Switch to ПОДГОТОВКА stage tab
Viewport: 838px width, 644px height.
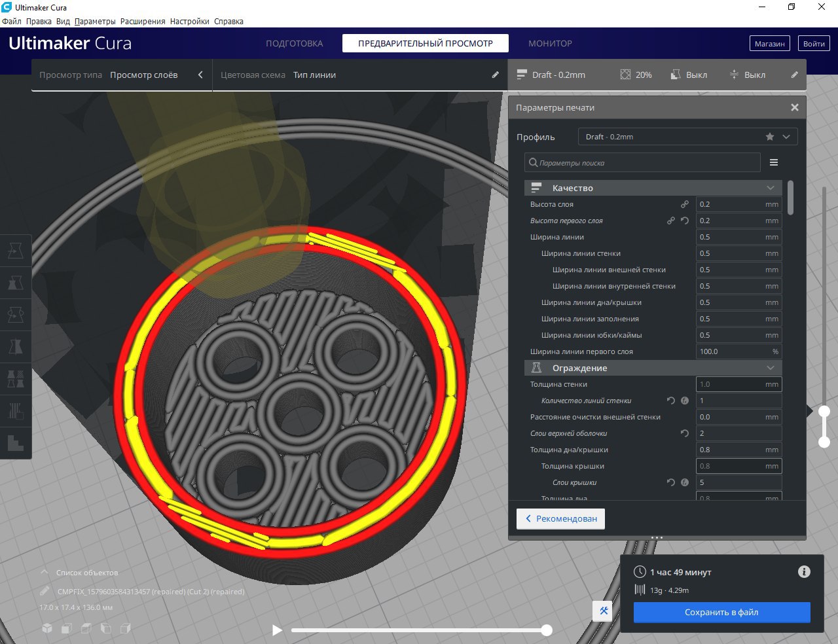click(294, 43)
